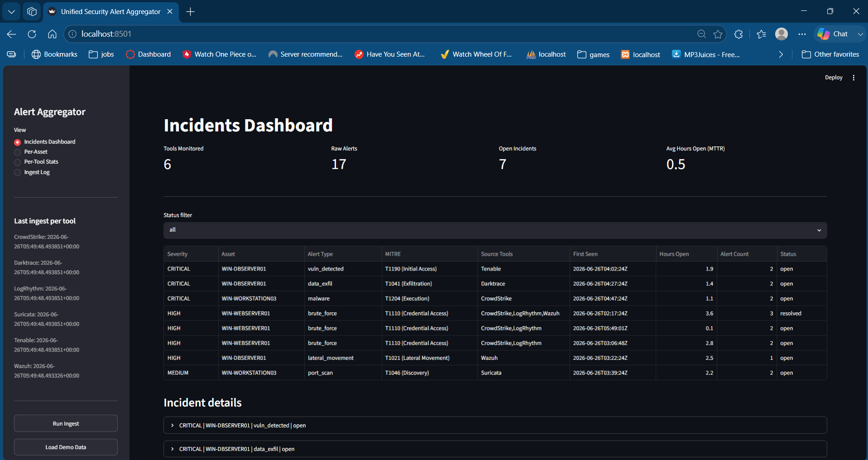Open Streamlit main menu three dots
The width and height of the screenshot is (868, 460).
(x=854, y=77)
